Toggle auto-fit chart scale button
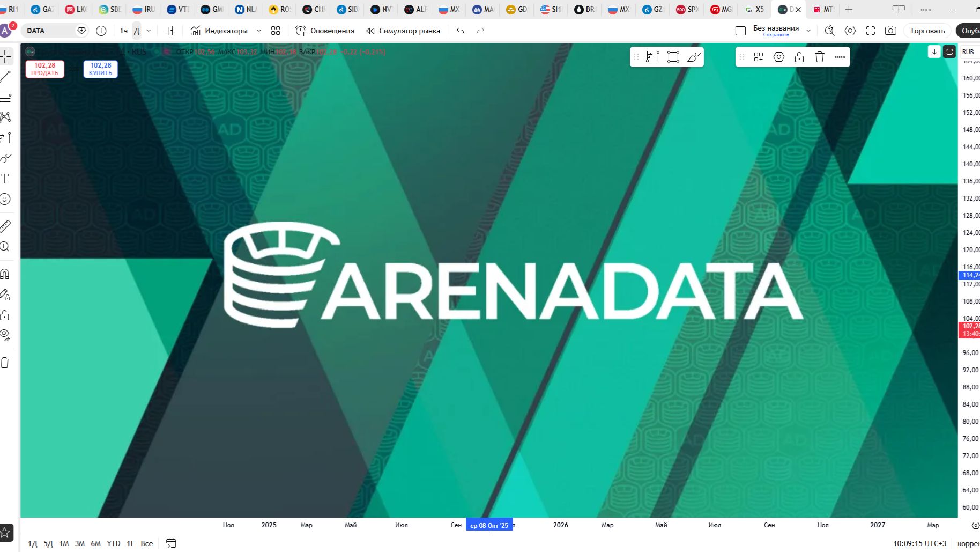This screenshot has width=980, height=552. [x=949, y=51]
